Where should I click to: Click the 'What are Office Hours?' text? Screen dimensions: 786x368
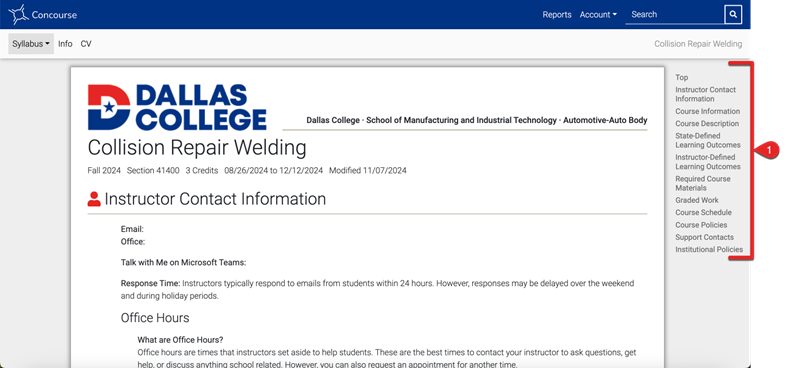[180, 339]
